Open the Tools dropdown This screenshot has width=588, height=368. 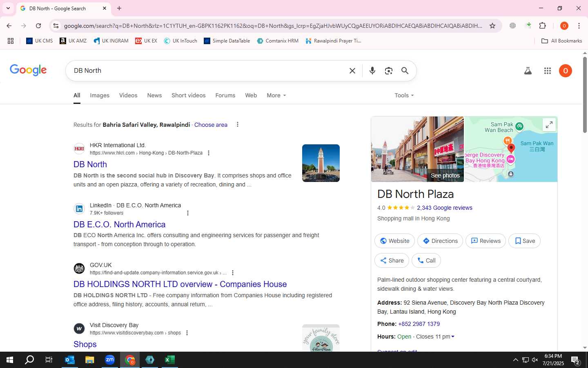click(404, 95)
